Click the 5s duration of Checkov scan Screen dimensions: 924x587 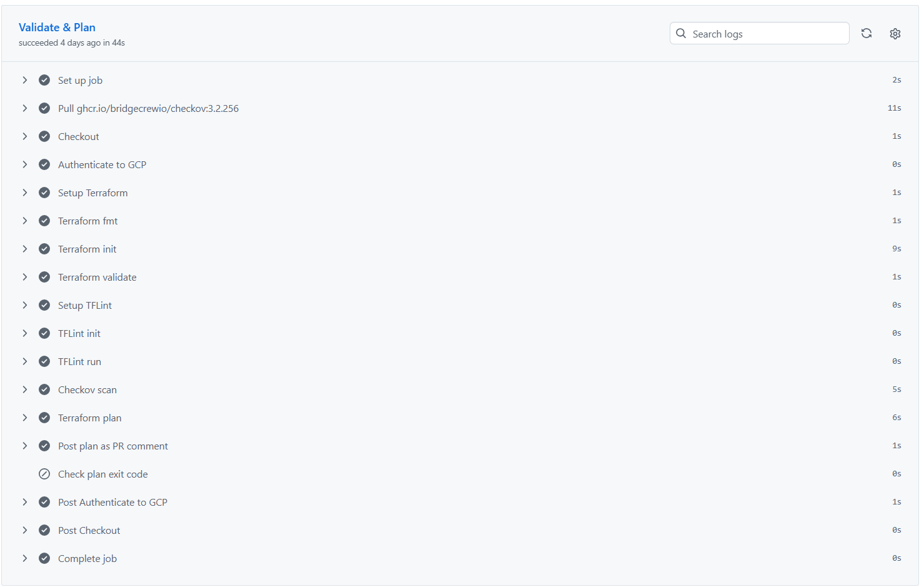pyautogui.click(x=897, y=389)
